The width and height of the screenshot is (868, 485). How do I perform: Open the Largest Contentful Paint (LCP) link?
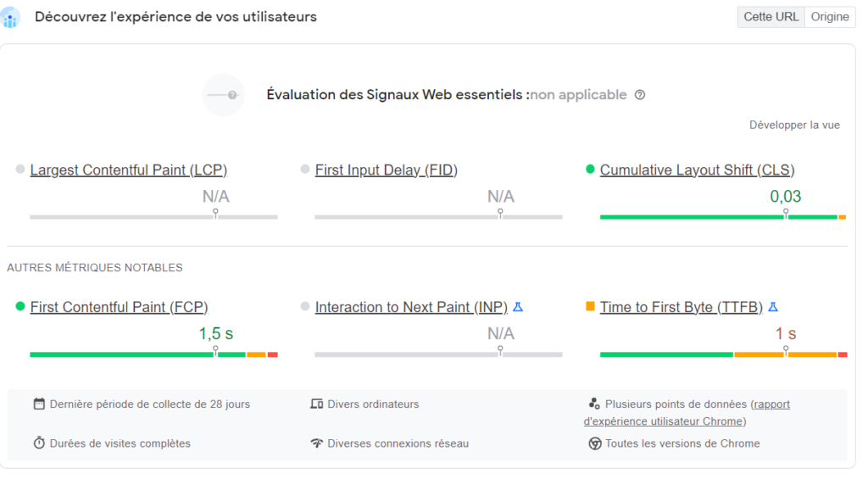coord(129,170)
